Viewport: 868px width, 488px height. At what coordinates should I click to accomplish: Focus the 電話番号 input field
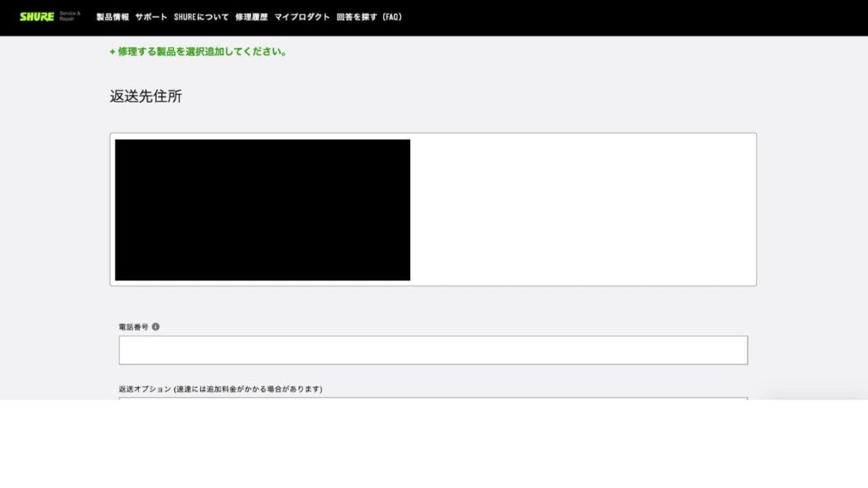coord(433,350)
